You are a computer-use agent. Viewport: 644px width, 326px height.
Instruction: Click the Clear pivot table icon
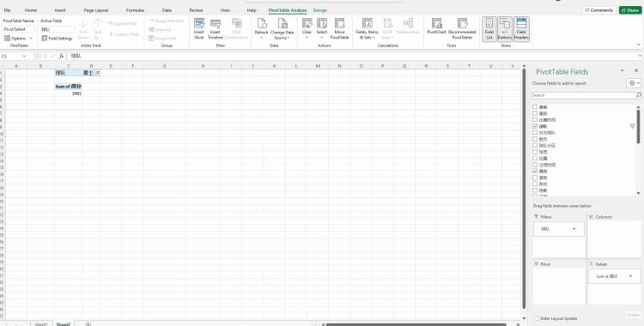(x=307, y=29)
